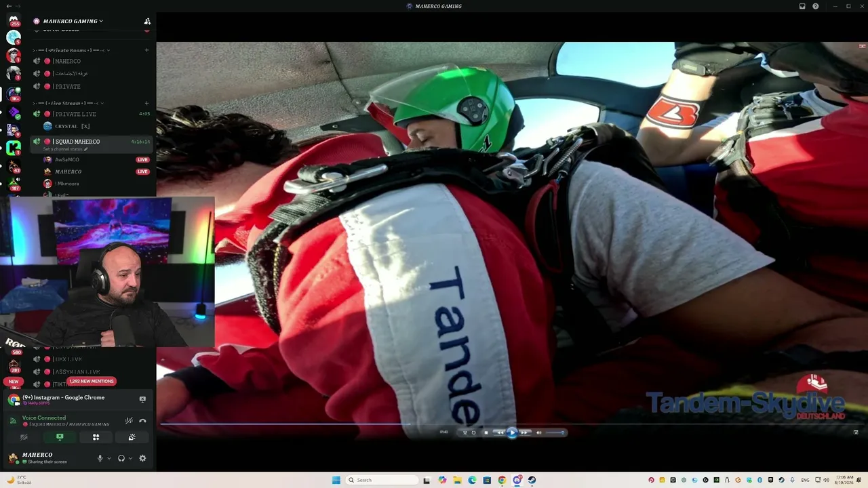
Task: Go back using the navigation arrow
Action: pyautogui.click(x=8, y=6)
